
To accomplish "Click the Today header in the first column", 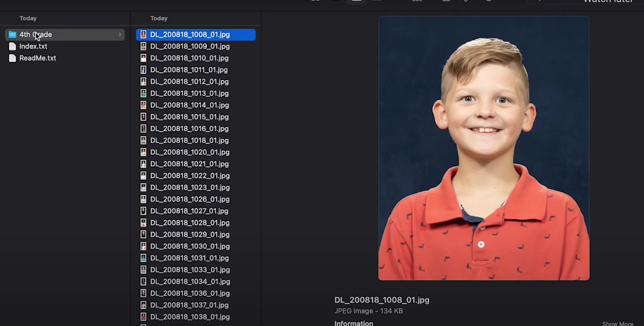I will [28, 18].
